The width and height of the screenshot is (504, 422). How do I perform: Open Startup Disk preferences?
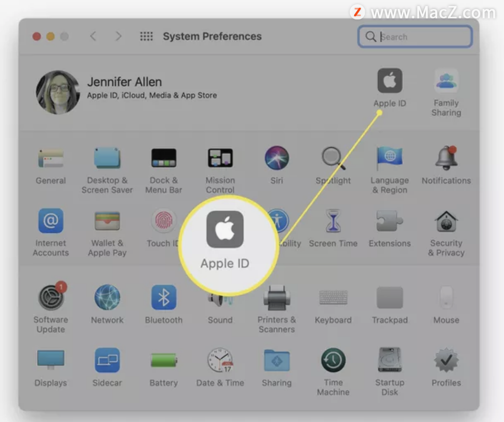[x=389, y=359]
